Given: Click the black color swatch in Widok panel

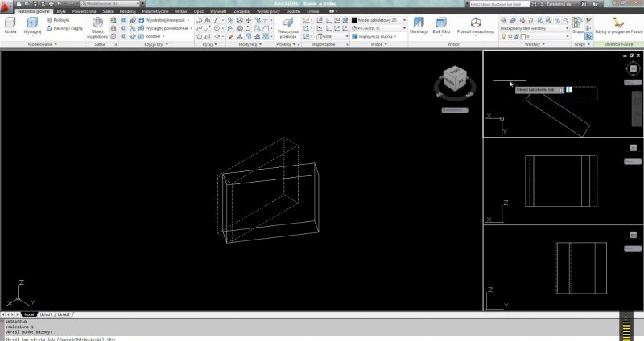Looking at the screenshot, I should [355, 20].
